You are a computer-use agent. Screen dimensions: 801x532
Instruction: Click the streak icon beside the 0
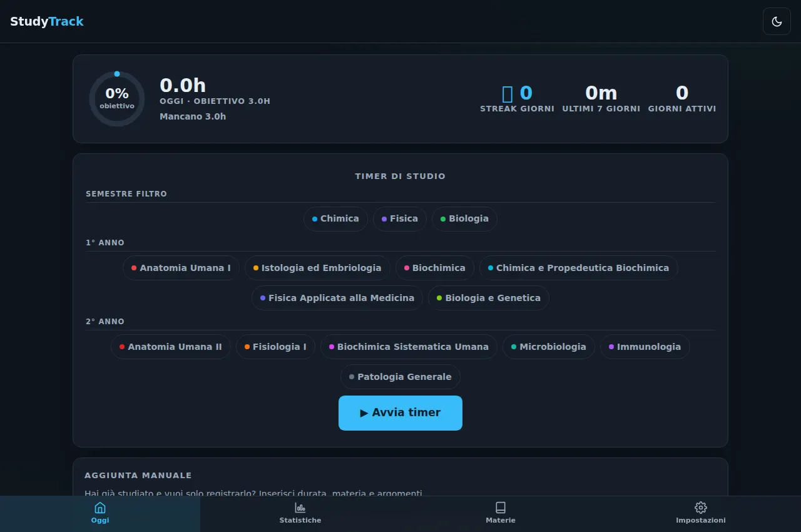[508, 93]
